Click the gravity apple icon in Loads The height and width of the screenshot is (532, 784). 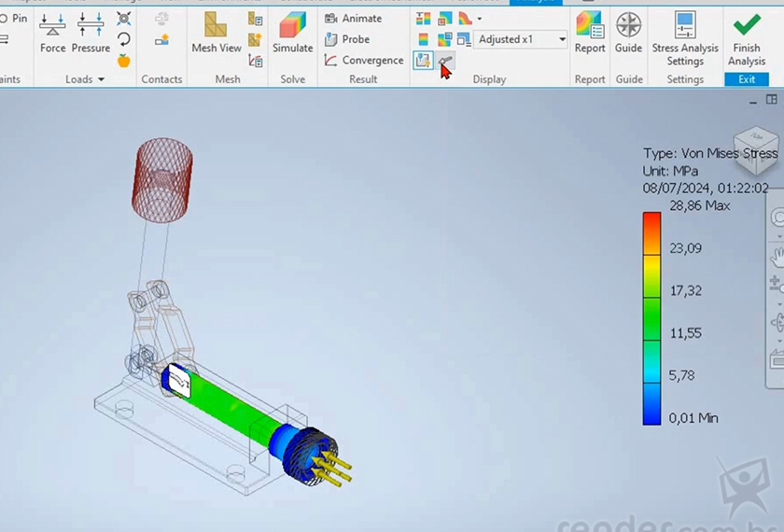(124, 61)
